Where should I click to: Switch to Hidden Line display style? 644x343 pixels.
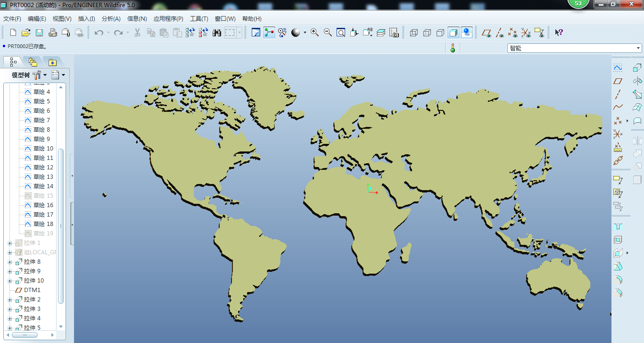click(427, 33)
